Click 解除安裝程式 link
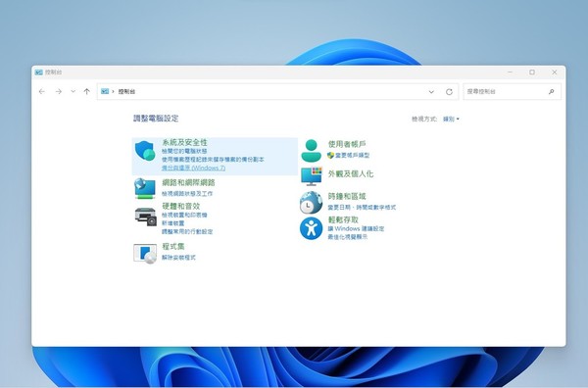 [179, 257]
